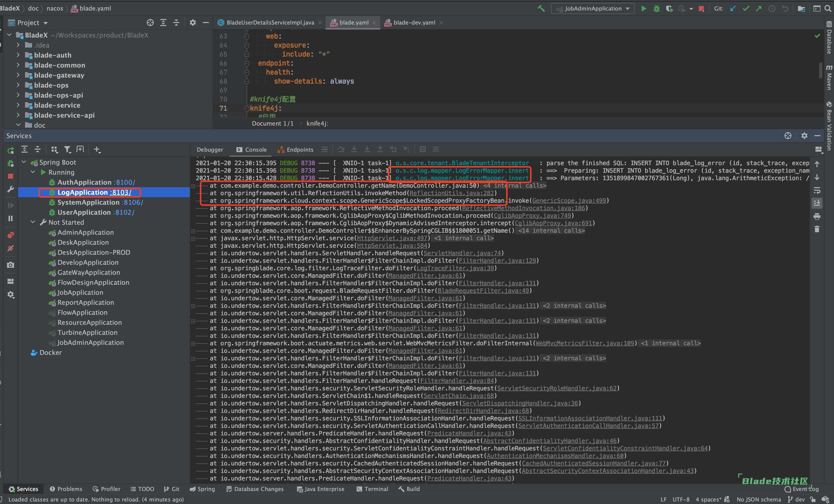Screen dimensions: 834x504
Task: Toggle the Database tool window
Action: [829, 37]
